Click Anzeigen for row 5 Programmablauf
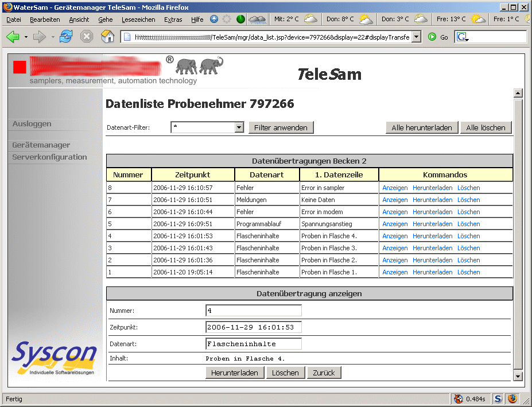The height and width of the screenshot is (407, 532). pos(395,224)
